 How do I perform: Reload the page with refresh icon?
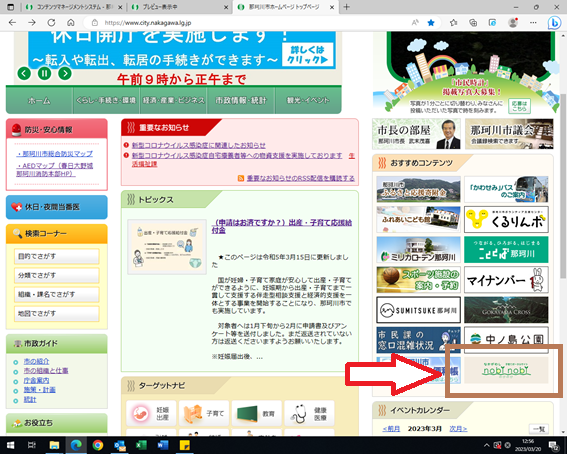coord(51,23)
